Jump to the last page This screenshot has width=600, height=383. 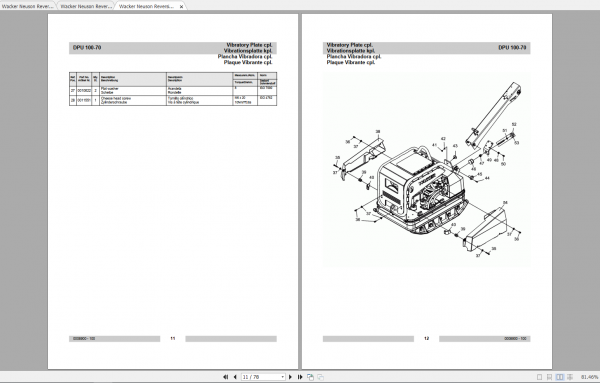click(300, 377)
